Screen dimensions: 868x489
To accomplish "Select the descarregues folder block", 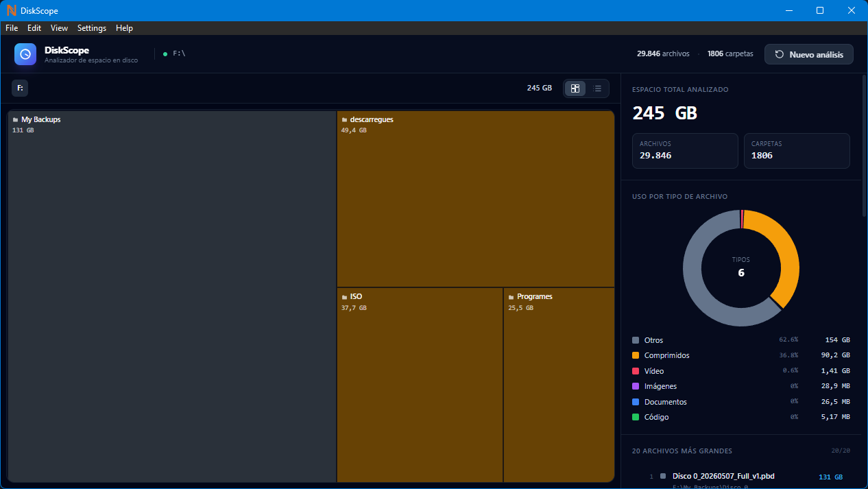I will (475, 199).
